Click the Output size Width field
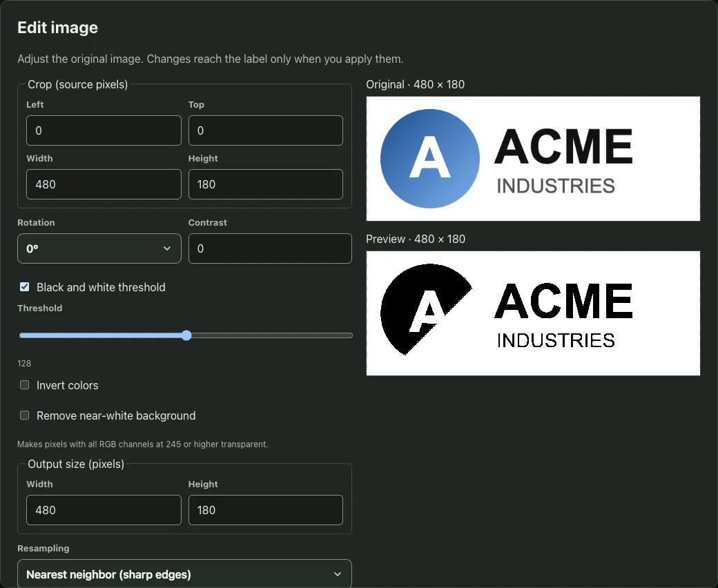The width and height of the screenshot is (718, 588). (104, 510)
